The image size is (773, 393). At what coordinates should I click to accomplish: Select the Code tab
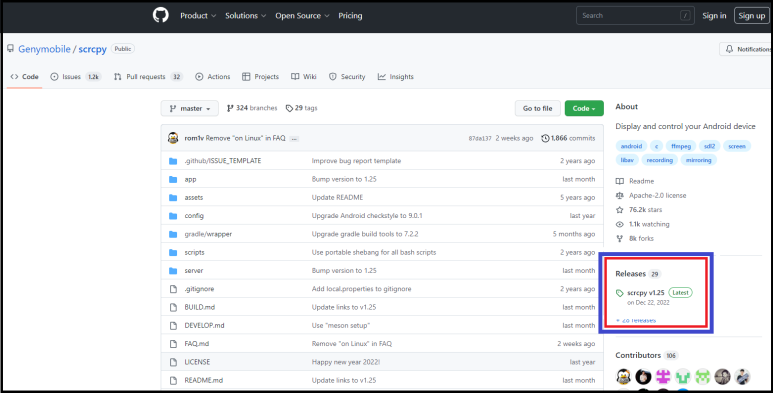click(25, 76)
